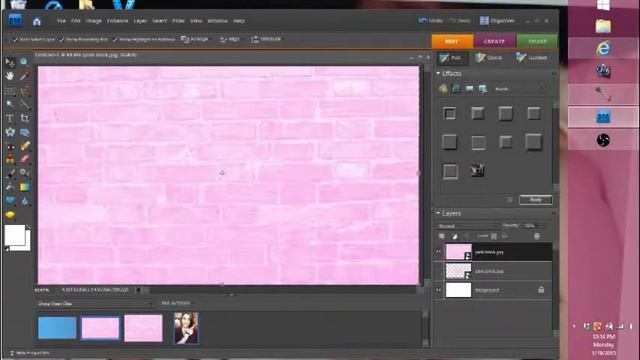Click the Undo button
Screen dimensions: 640x360
click(431, 20)
